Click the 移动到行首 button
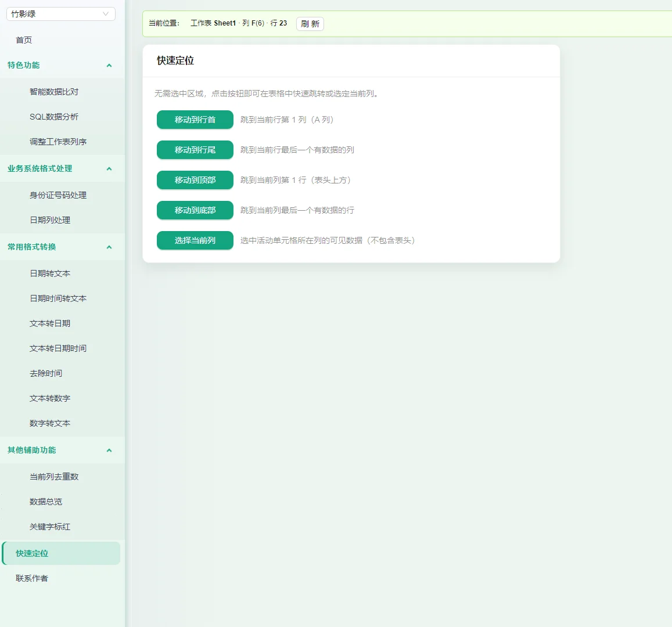672x627 pixels. click(x=195, y=120)
